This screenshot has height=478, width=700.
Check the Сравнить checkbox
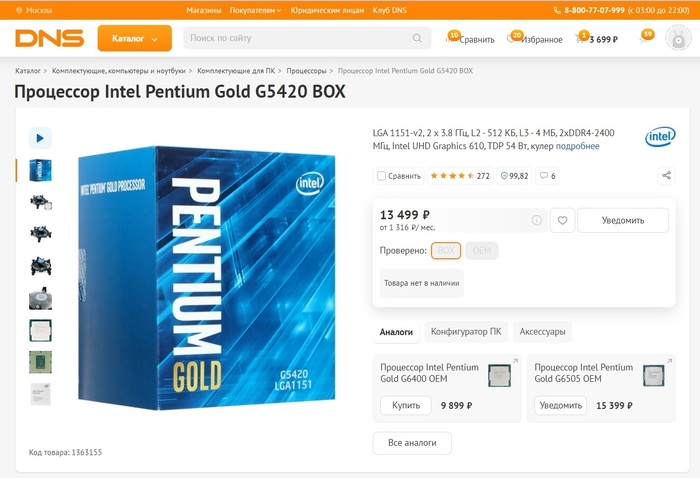381,176
